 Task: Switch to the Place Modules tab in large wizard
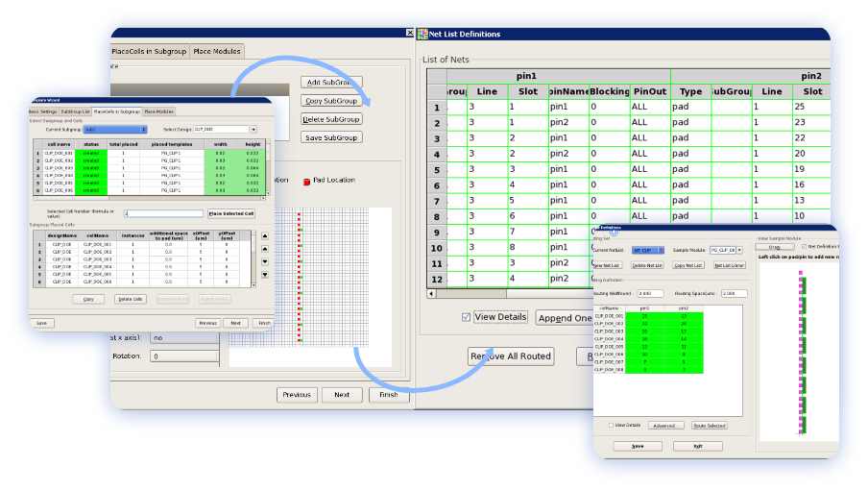pyautogui.click(x=217, y=51)
